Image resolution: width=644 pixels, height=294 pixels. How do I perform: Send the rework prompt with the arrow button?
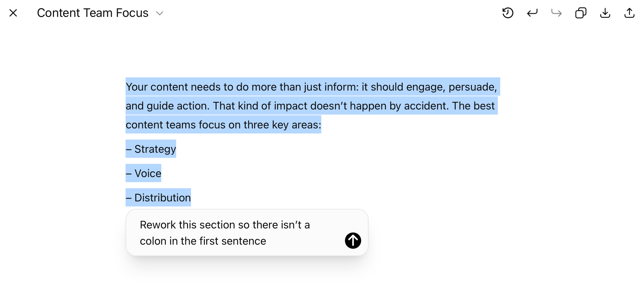[x=353, y=241]
